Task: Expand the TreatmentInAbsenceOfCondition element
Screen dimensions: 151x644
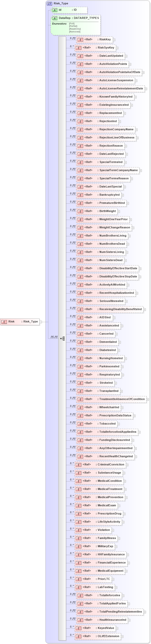Action: coord(147,400)
